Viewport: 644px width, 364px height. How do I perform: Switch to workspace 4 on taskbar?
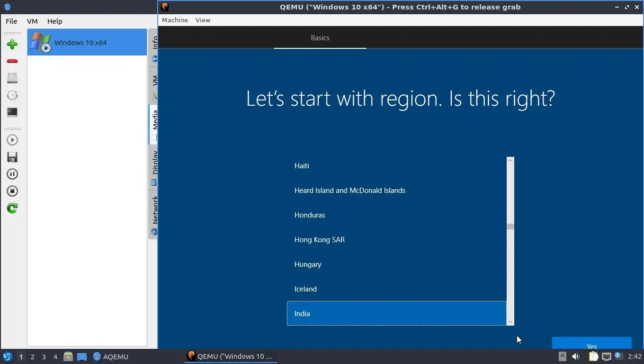point(55,357)
